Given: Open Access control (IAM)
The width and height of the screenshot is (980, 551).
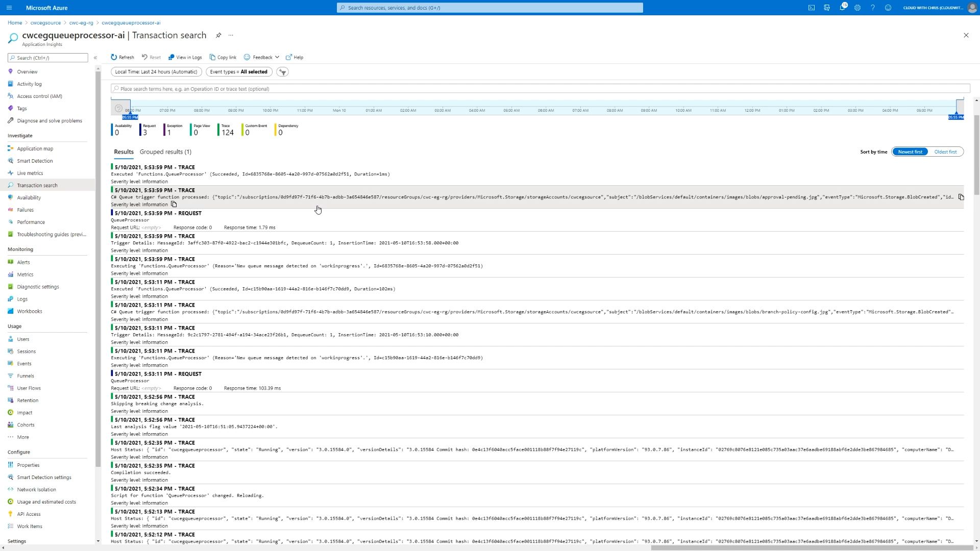Looking at the screenshot, I should (39, 96).
